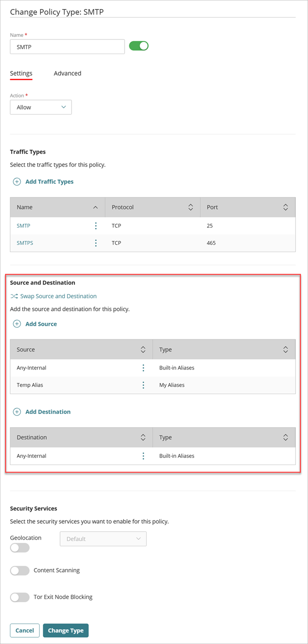Sort traffic types by Port column arrows
Screen dimensions: 308x644
click(286, 207)
